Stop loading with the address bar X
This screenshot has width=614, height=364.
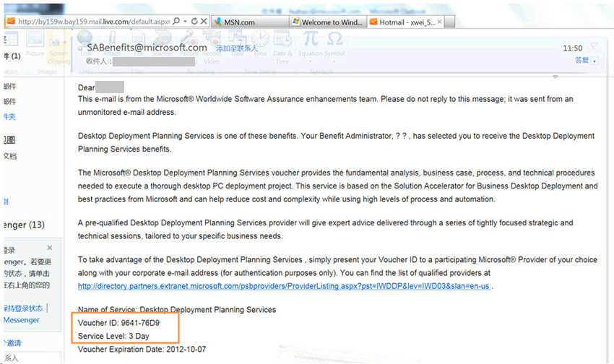(204, 21)
